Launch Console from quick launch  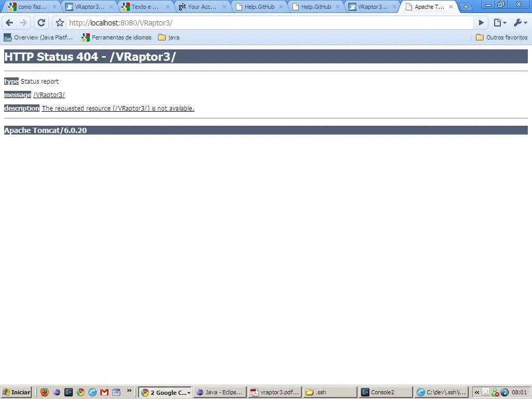click(69, 392)
